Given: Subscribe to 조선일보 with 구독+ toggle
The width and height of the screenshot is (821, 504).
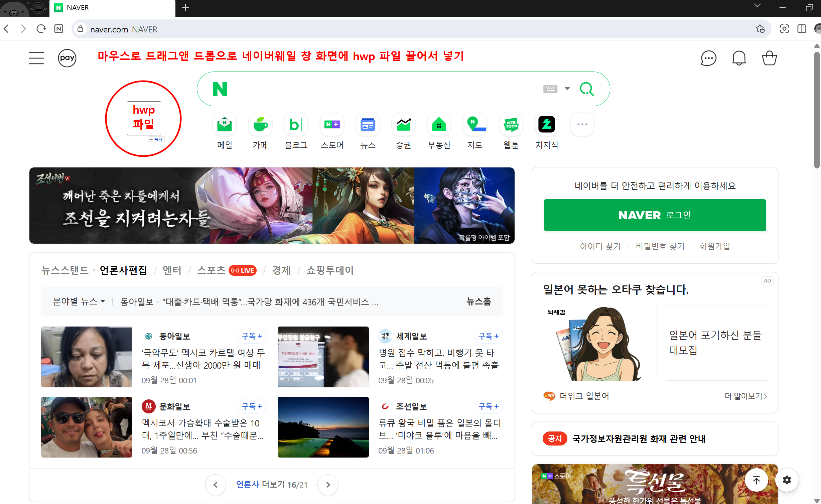Looking at the screenshot, I should pyautogui.click(x=488, y=406).
